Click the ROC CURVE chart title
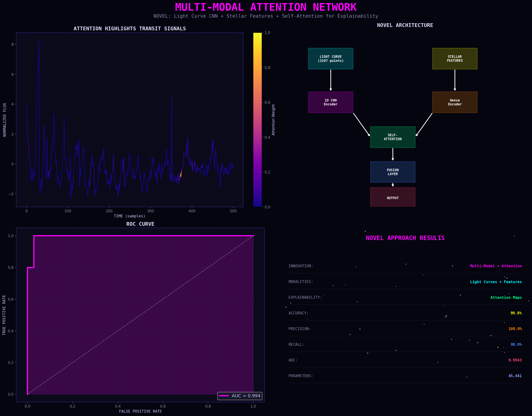Screen dimensions: 532x416 (x=140, y=224)
